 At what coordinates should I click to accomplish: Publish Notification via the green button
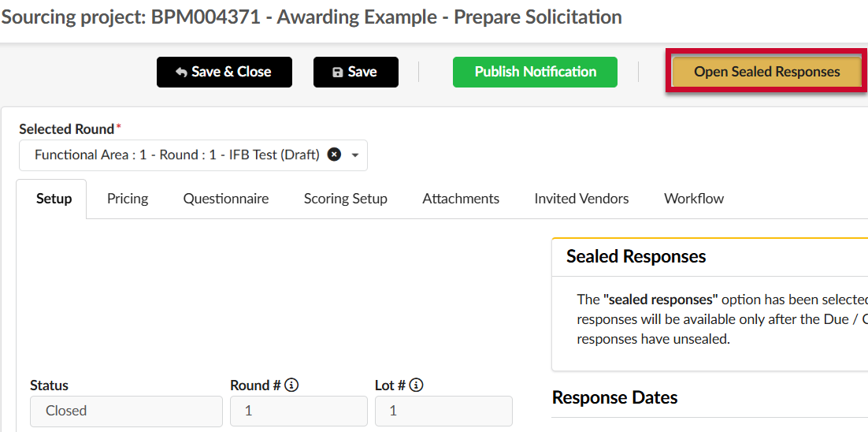[x=535, y=72]
